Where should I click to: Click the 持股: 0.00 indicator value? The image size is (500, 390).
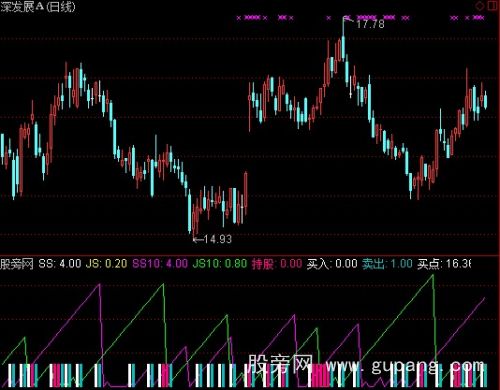pos(277,264)
